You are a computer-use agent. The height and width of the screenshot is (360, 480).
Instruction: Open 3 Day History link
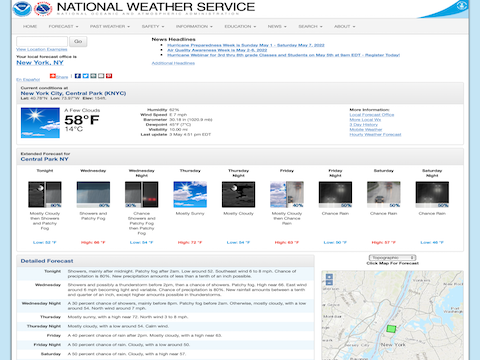(x=364, y=125)
